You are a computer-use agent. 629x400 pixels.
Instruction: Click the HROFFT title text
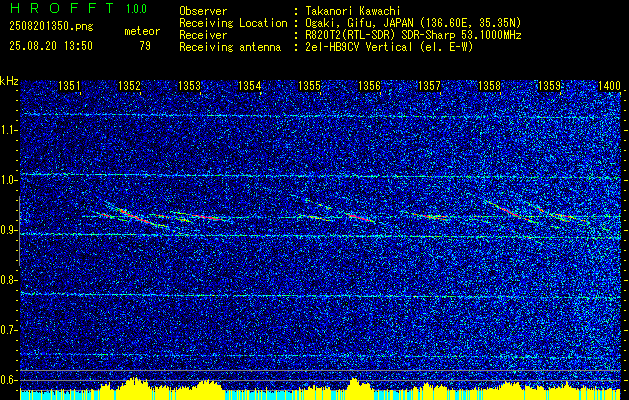point(62,8)
